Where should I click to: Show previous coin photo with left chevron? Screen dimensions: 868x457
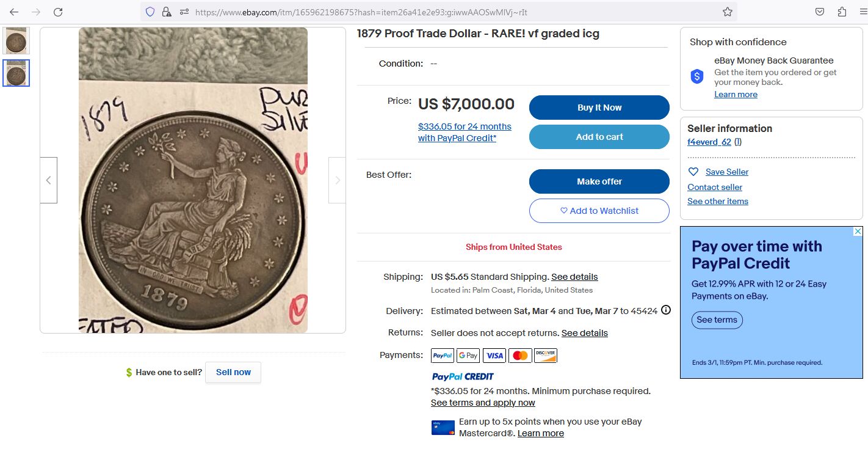49,180
